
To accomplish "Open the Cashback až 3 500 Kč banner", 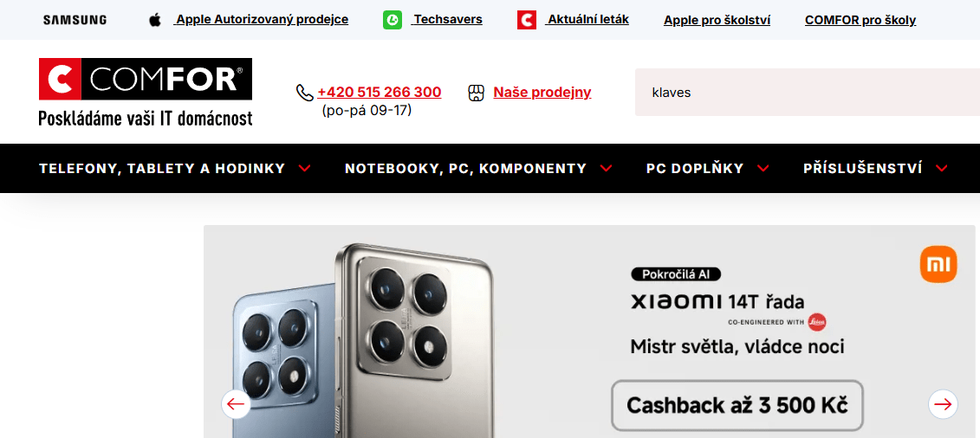I will tap(737, 406).
